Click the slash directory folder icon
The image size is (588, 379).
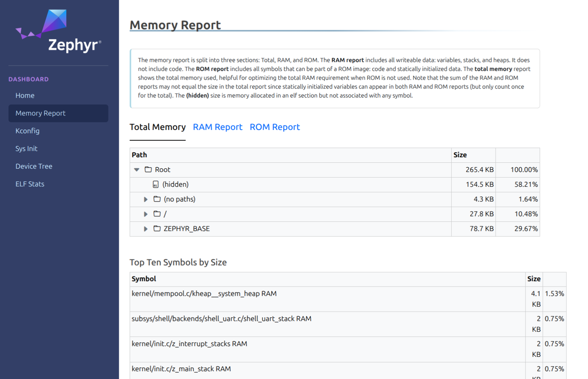click(x=157, y=214)
